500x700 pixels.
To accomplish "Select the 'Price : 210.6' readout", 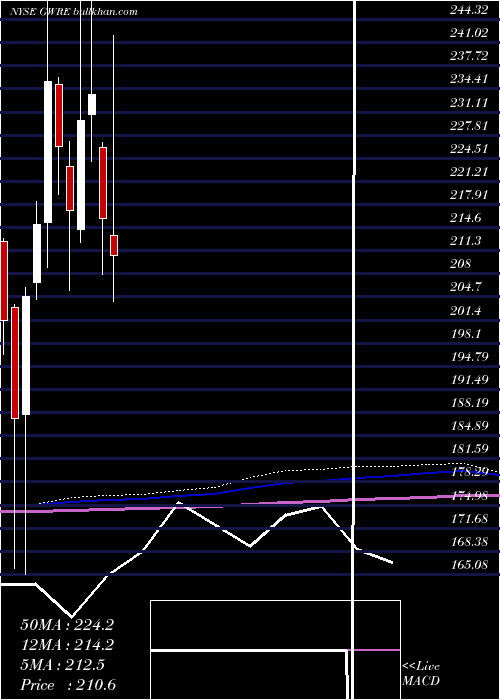I will pos(68,685).
